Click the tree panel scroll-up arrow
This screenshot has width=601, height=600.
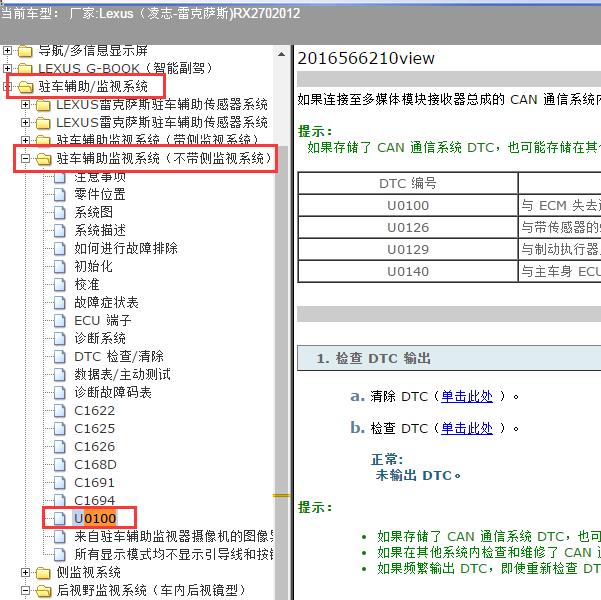(x=282, y=54)
